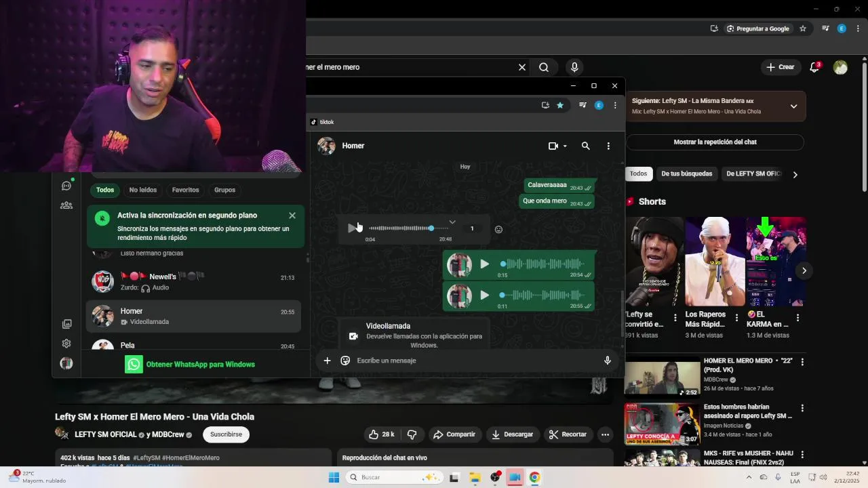React to received audio with emoji

(498, 229)
